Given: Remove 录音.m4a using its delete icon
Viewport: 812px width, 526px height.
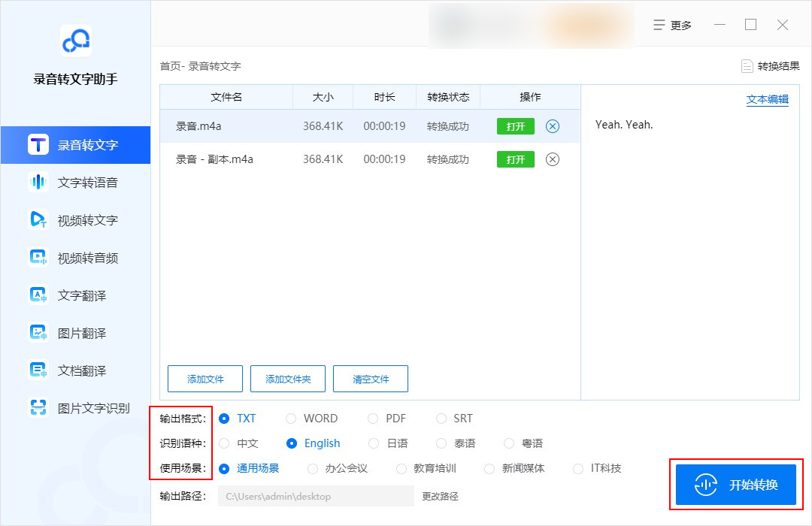Looking at the screenshot, I should [553, 126].
